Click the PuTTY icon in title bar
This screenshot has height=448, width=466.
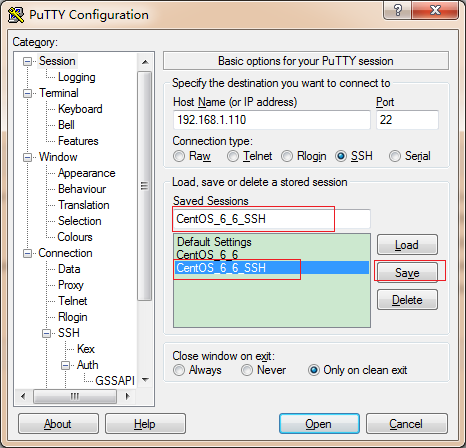(16, 15)
